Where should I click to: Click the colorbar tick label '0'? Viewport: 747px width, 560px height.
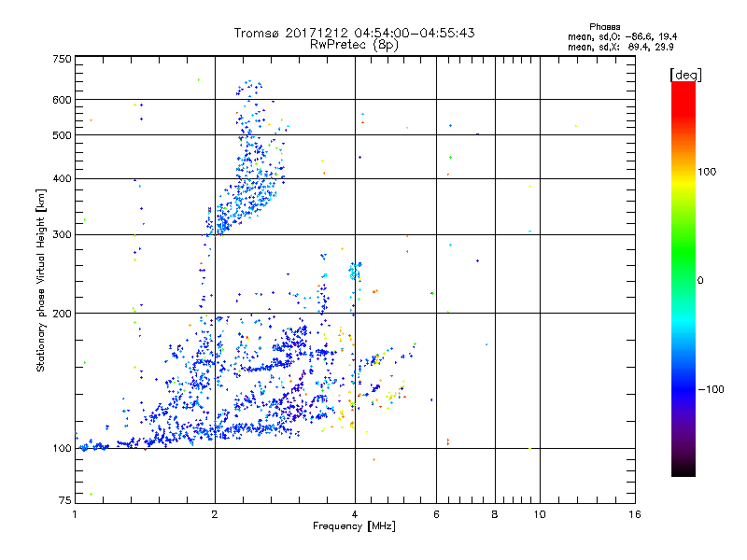click(x=700, y=281)
